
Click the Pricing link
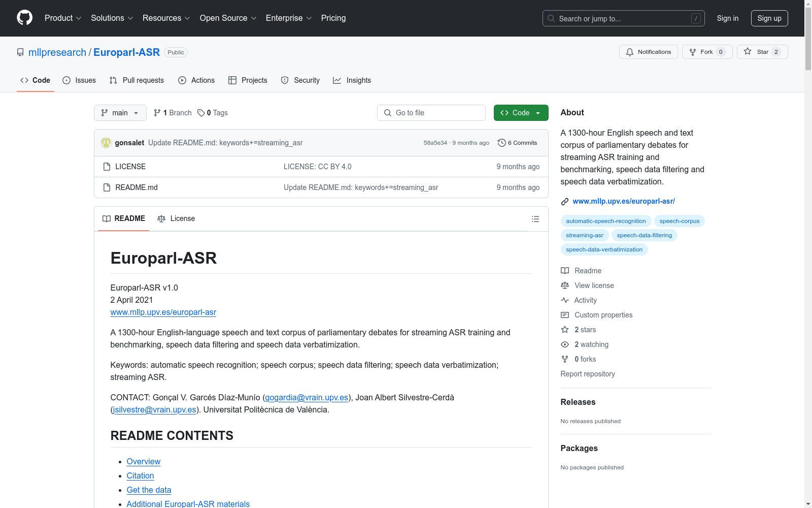tap(333, 18)
